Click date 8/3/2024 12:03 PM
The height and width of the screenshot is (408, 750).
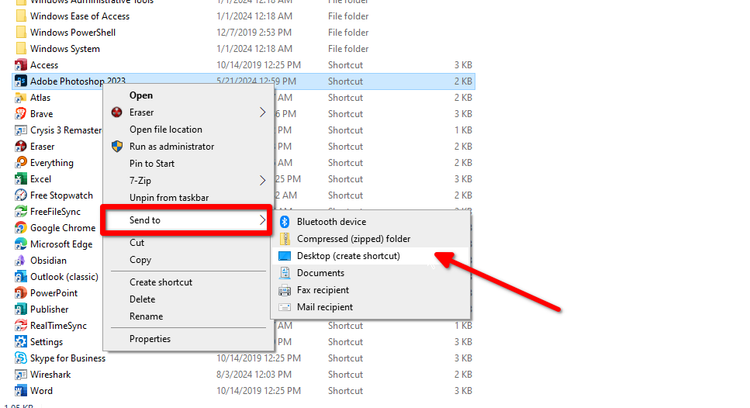coord(254,375)
